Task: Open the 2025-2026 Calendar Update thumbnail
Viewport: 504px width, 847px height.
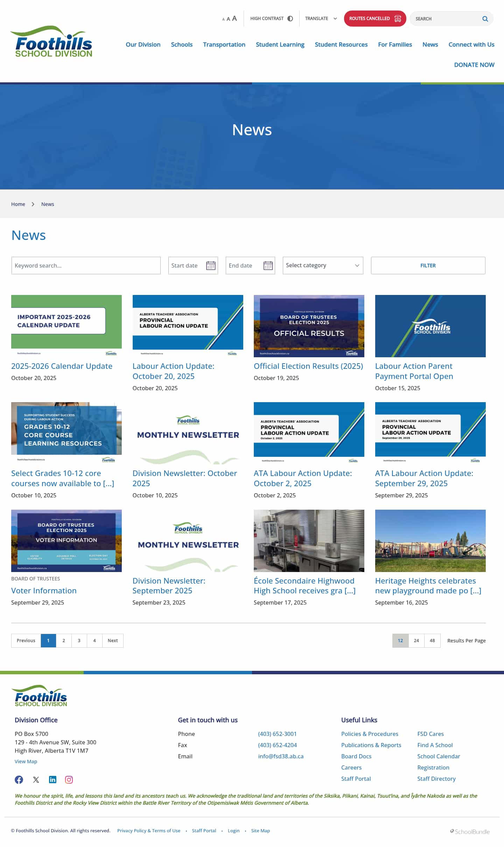Action: tap(66, 326)
